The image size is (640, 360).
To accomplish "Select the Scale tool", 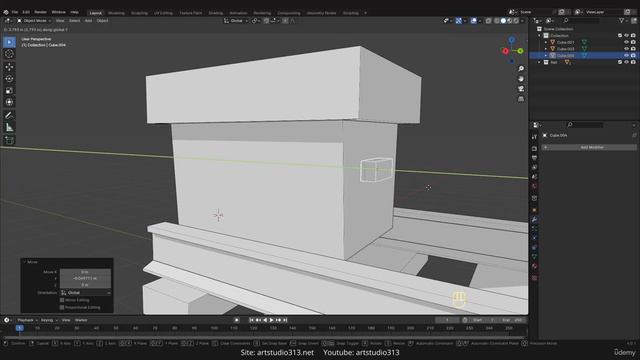I will 9,91.
